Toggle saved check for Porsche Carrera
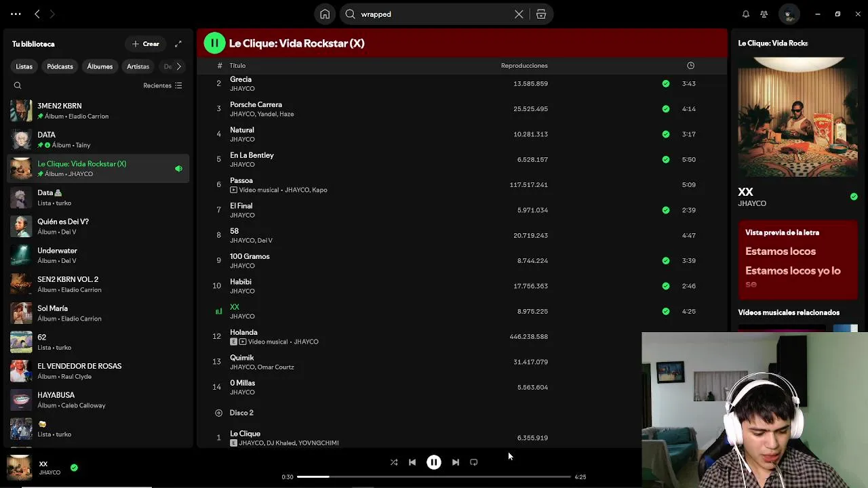868x488 pixels. coord(666,108)
